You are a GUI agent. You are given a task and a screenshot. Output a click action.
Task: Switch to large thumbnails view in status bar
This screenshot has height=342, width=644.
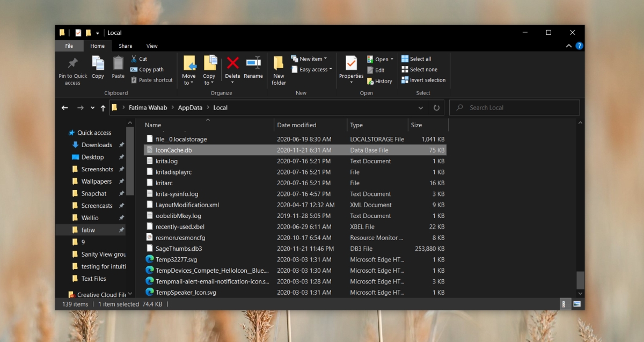point(577,304)
